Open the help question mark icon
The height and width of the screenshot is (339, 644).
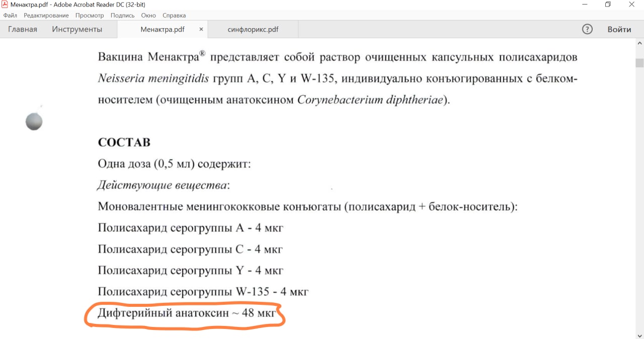pos(587,29)
